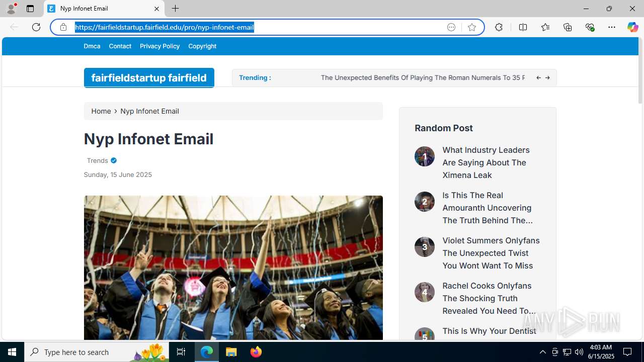Open the Edge profile icon
This screenshot has height=362, width=644.
pos(11,9)
